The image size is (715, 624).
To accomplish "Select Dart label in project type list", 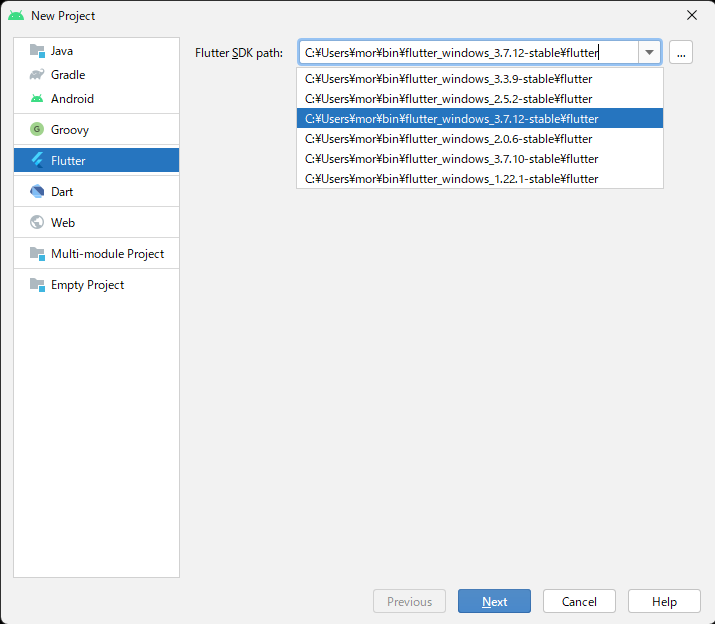I will (62, 192).
